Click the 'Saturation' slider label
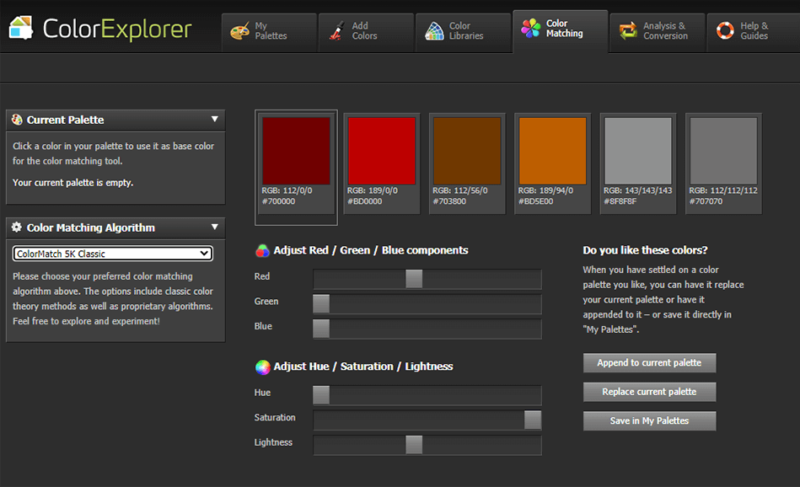800x487 pixels. tap(275, 418)
